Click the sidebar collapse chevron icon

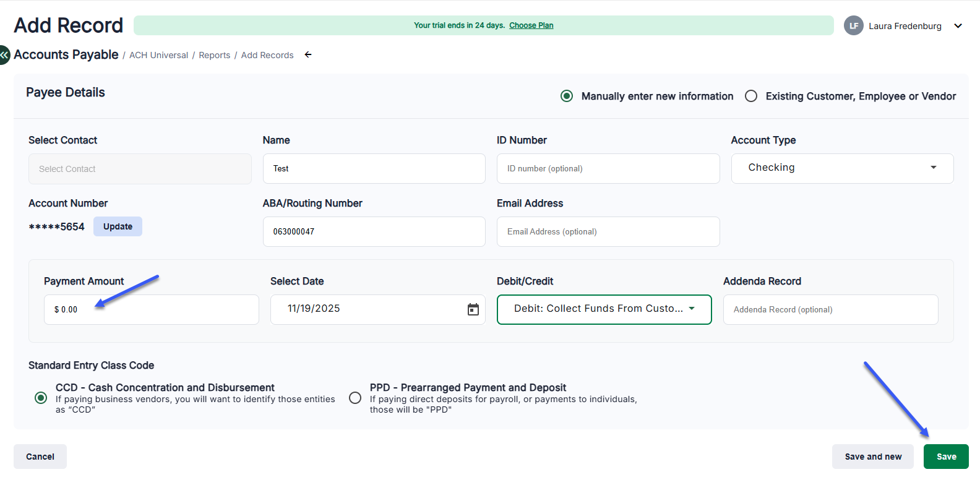point(4,54)
